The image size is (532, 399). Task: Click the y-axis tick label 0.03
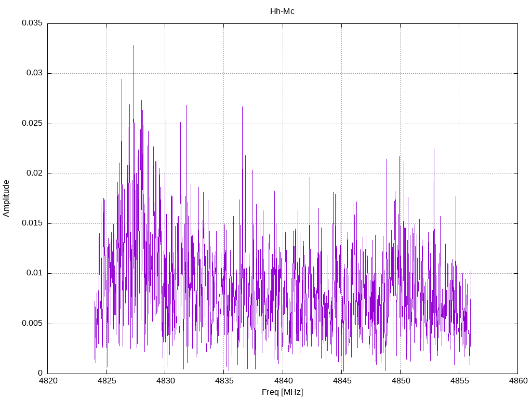pyautogui.click(x=35, y=73)
